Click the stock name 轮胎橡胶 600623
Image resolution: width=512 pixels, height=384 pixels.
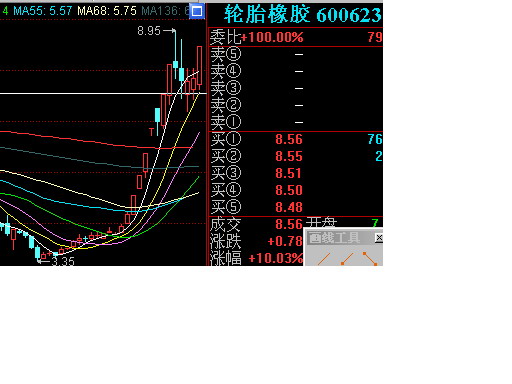tap(303, 15)
